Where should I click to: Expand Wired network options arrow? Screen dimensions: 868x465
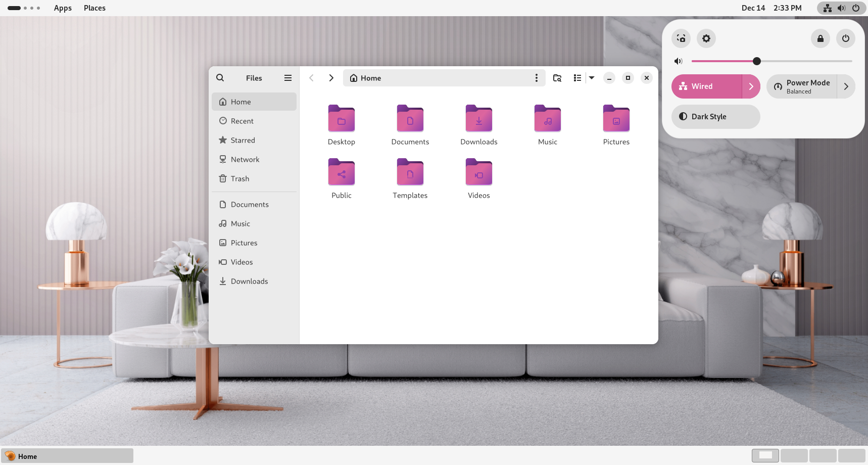(x=751, y=86)
